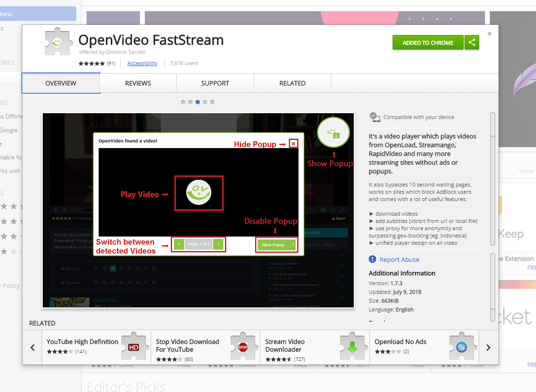
Task: Select the fifth screenshot carousel dot
Action: point(212,102)
